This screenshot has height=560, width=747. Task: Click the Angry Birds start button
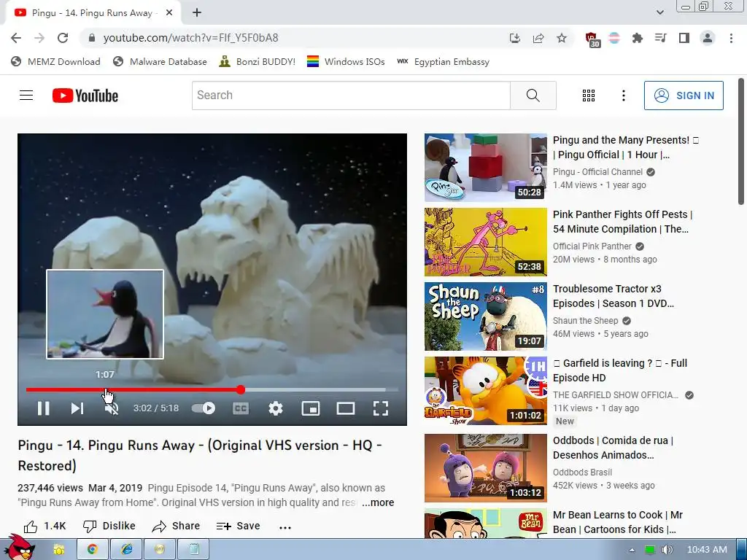(x=20, y=548)
